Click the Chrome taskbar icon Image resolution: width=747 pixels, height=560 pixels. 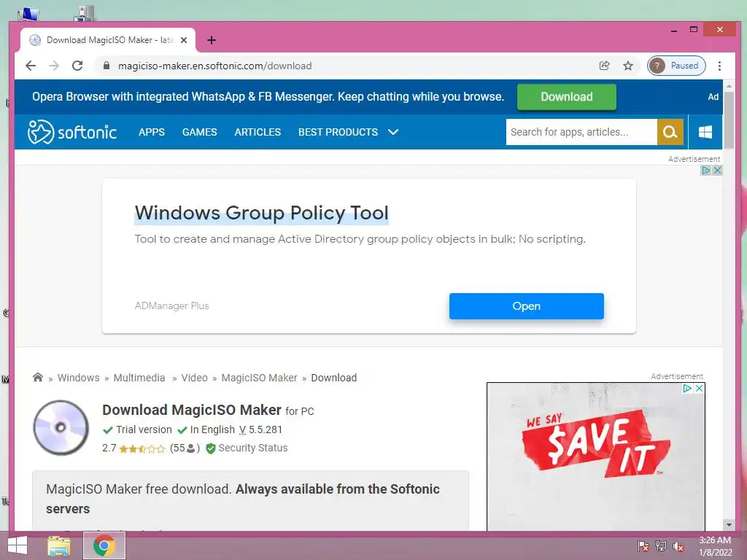click(104, 545)
